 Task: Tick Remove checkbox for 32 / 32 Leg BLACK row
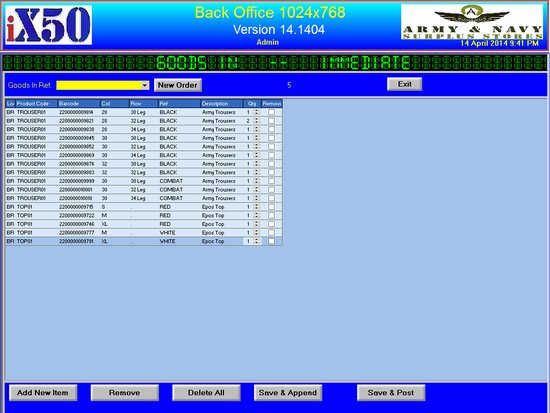point(271,172)
